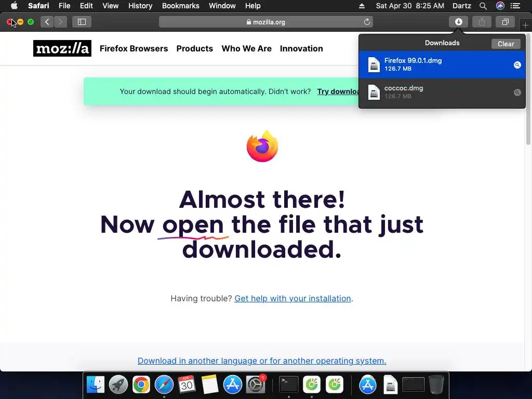Click the Firefox 99.0.1.dmg file icon
This screenshot has height=399, width=532.
coord(374,64)
